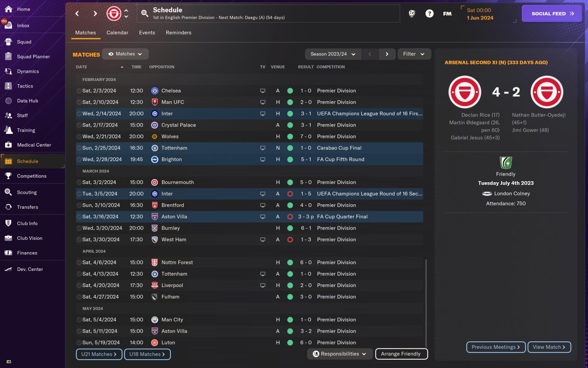The width and height of the screenshot is (588, 368).
Task: Select Schedule in the sidebar
Action: point(32,161)
